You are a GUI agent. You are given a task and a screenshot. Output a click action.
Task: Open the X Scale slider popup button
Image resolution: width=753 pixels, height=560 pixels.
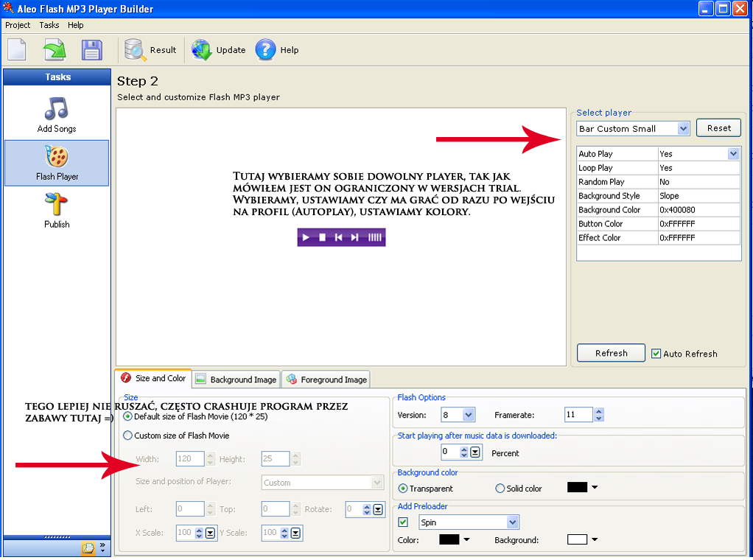[x=210, y=533]
